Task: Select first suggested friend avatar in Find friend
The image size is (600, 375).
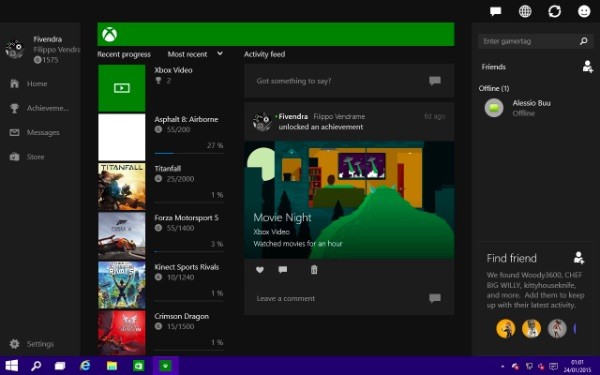Action: [x=505, y=328]
